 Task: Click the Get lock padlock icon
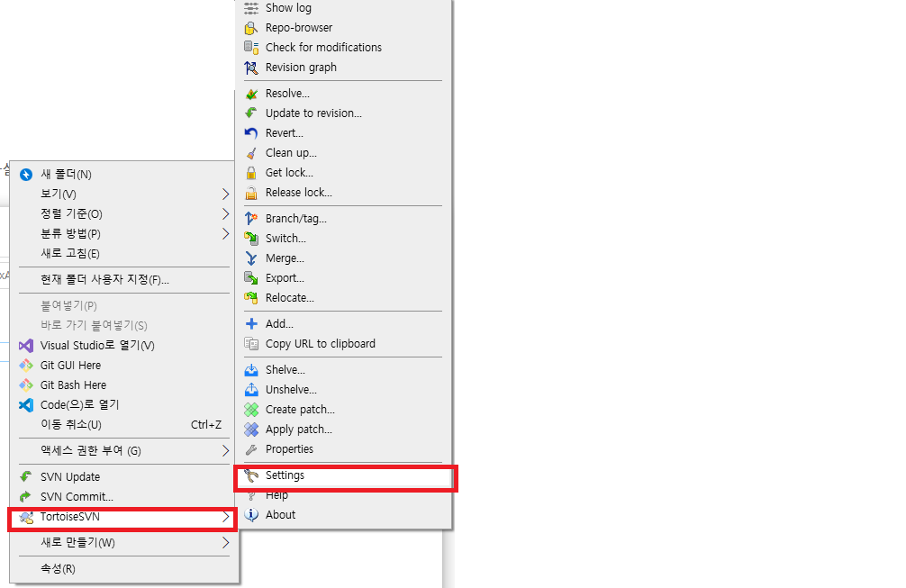click(x=250, y=173)
